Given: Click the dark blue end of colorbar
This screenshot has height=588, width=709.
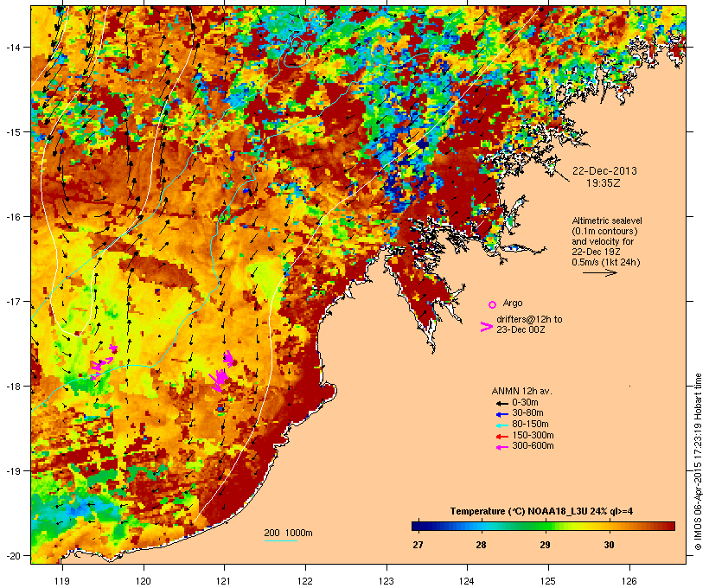Looking at the screenshot, I should pyautogui.click(x=418, y=526).
